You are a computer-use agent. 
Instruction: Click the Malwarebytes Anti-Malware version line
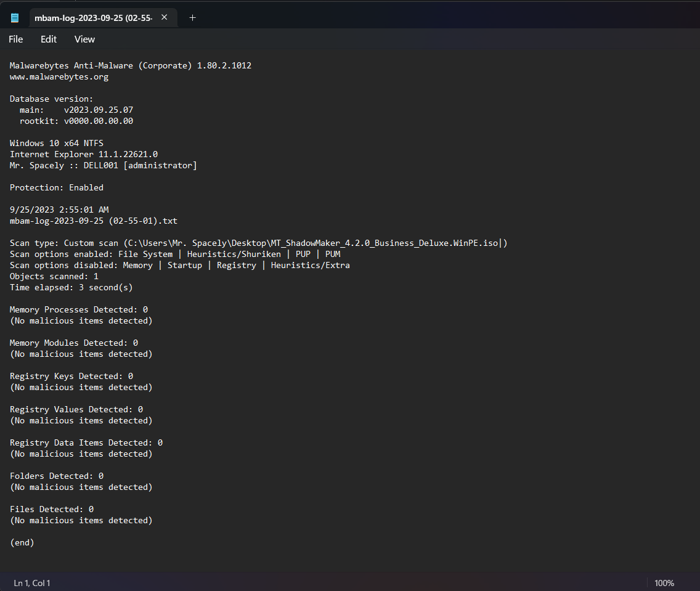(131, 65)
